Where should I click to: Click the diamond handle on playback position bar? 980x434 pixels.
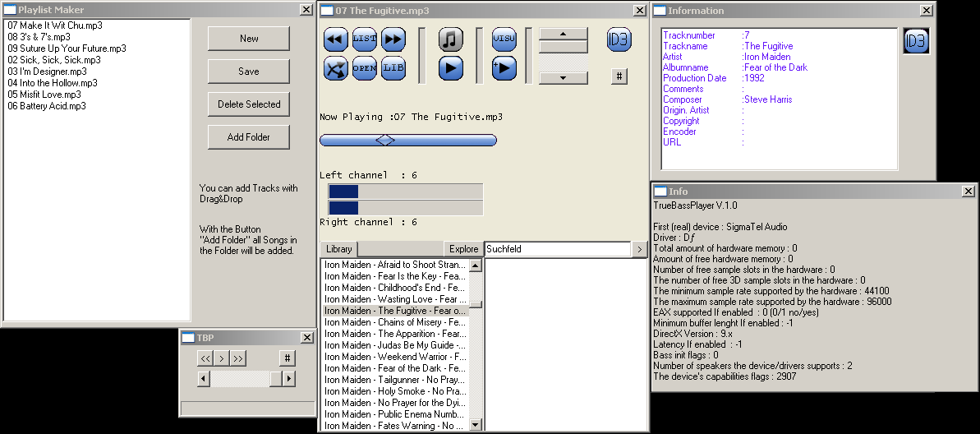[385, 141]
